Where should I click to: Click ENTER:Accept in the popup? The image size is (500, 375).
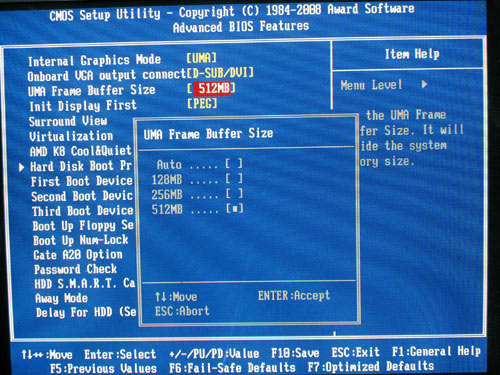click(x=294, y=295)
